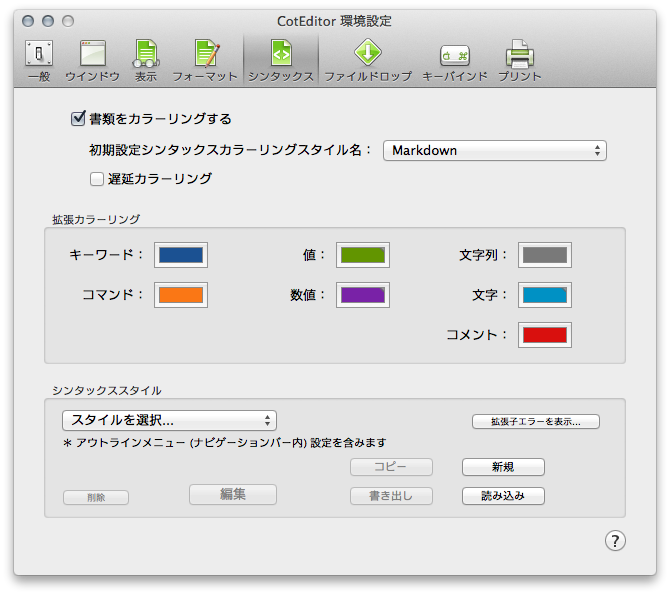670x595 pixels.
Task: Select the シンタックス toolbar icon
Action: pos(281,59)
